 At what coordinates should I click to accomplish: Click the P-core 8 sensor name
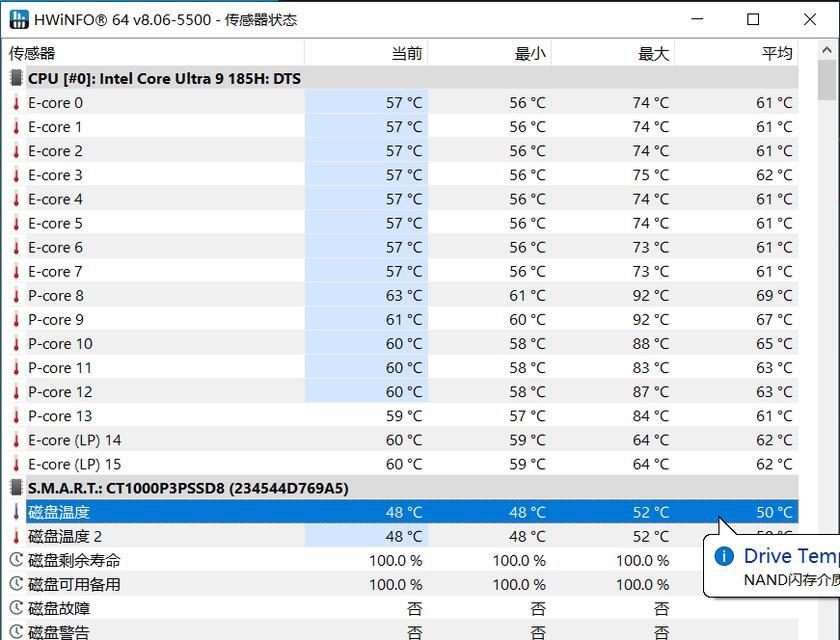pos(56,296)
